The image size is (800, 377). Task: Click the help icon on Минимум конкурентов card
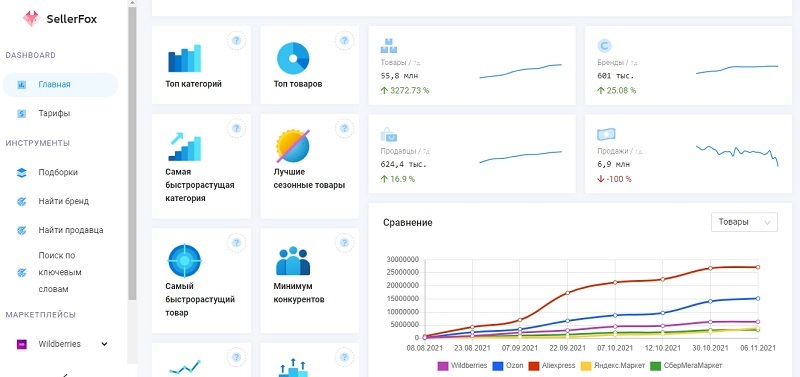click(344, 242)
